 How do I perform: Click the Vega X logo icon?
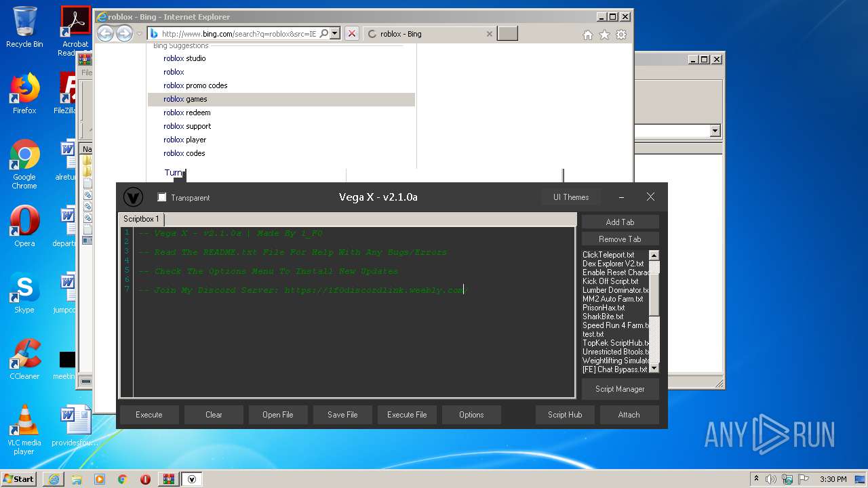(133, 197)
